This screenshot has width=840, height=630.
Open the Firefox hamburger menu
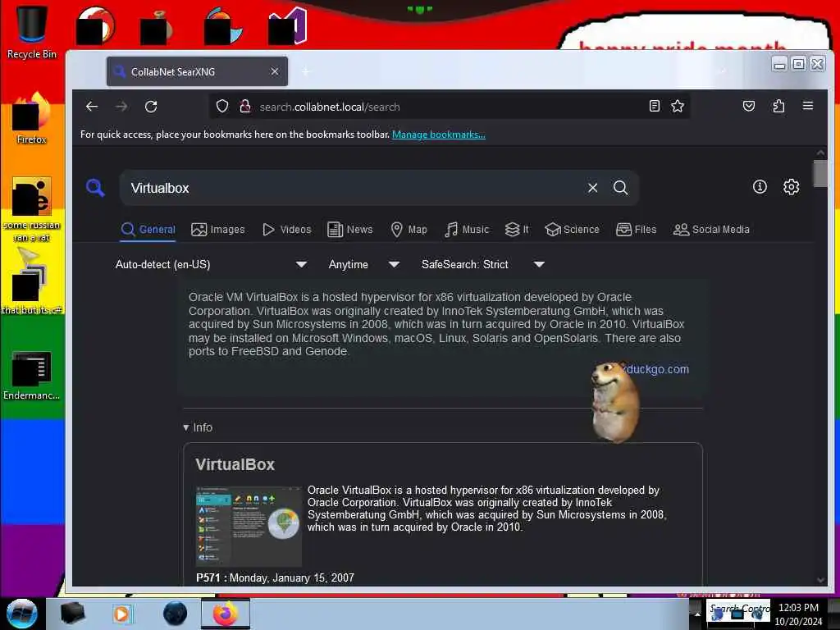point(808,106)
